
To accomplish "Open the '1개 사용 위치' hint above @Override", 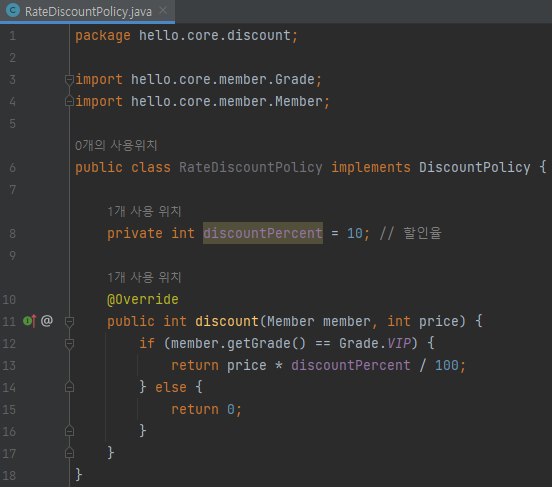I will click(144, 277).
